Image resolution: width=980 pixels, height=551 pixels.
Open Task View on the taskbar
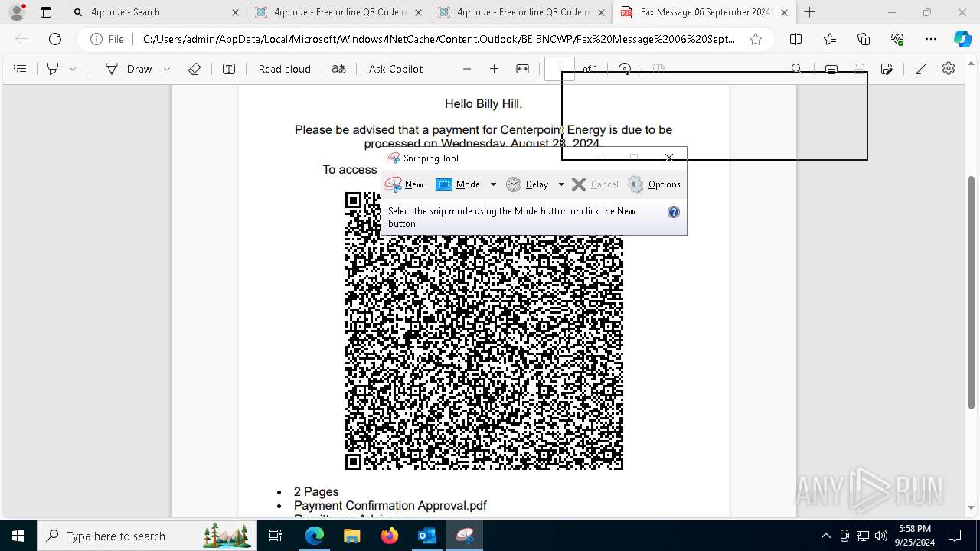point(276,536)
